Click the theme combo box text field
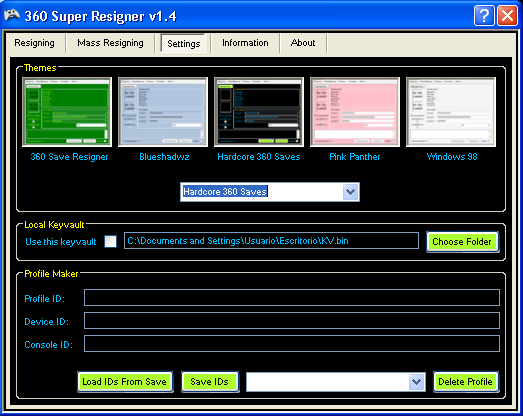Screen dimensions: 523x416 click(262, 192)
